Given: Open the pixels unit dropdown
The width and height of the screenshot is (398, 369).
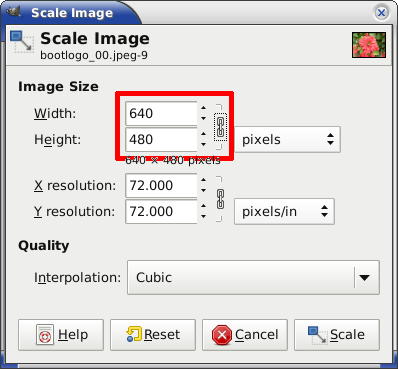Looking at the screenshot, I should 287,139.
